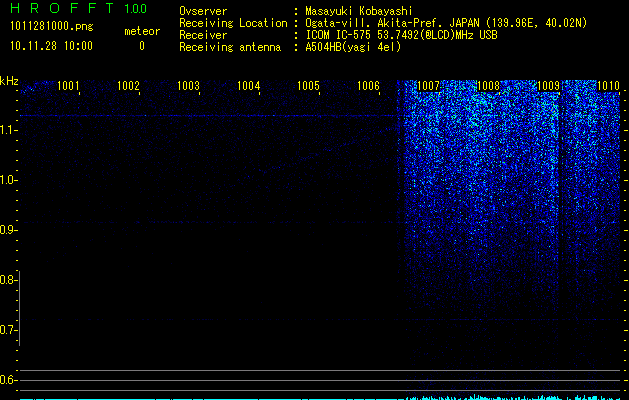Image resolution: width=629 pixels, height=400 pixels.
Task: Click the 1008 time marker
Action: tap(488, 85)
